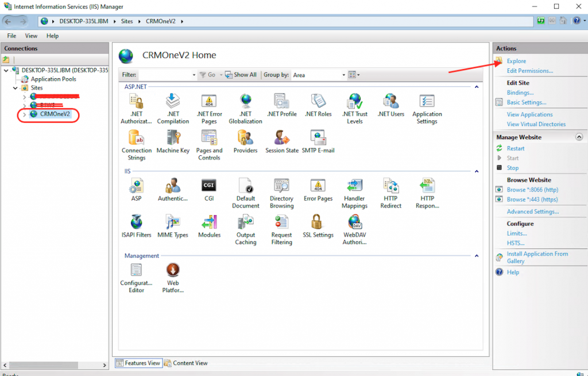Open the Group by Area dropdown
Viewport: 588px width, 376px height.
click(319, 75)
